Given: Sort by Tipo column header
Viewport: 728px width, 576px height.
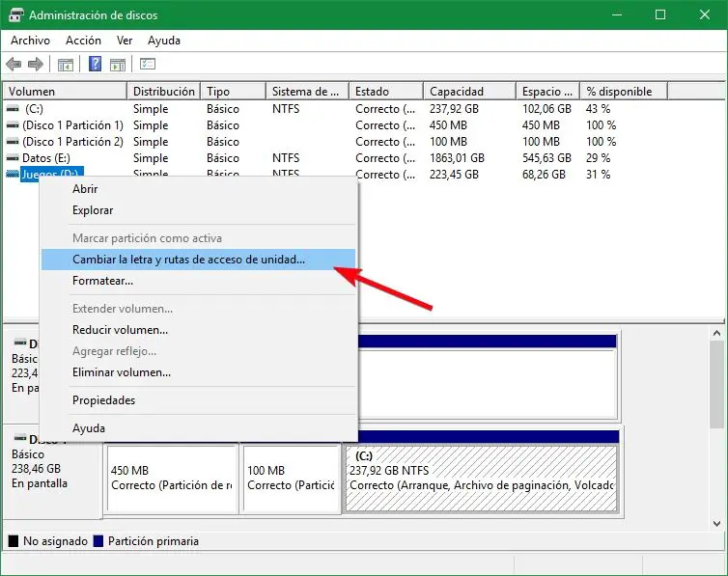Looking at the screenshot, I should 234,92.
